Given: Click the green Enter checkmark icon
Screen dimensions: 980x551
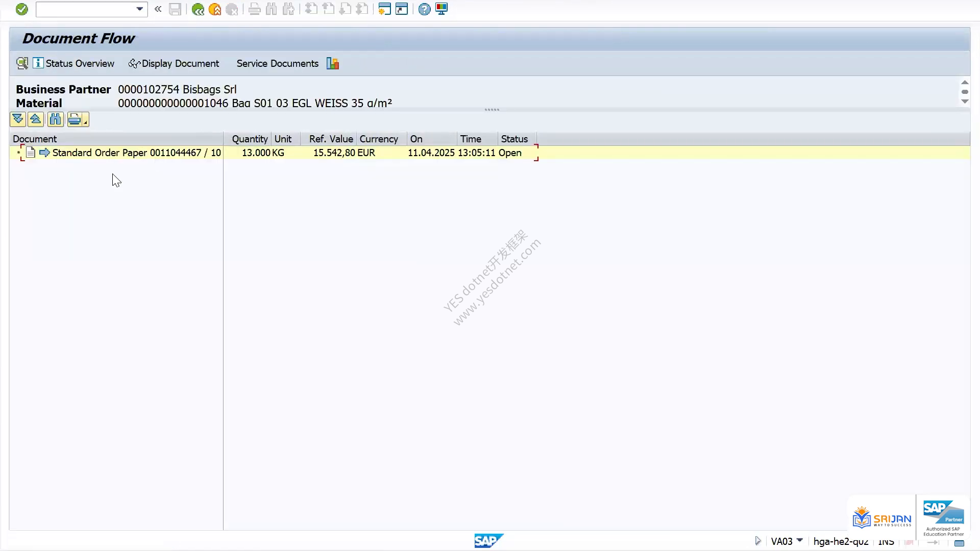Looking at the screenshot, I should 21,9.
